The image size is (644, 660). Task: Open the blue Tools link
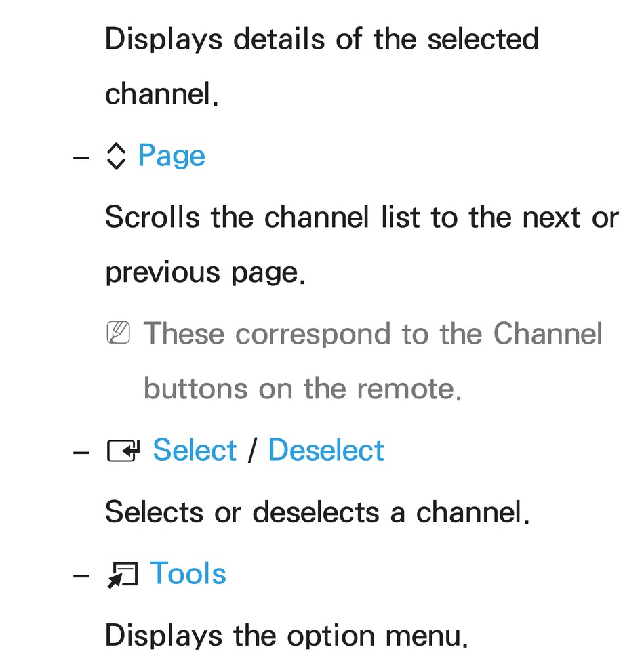(188, 573)
